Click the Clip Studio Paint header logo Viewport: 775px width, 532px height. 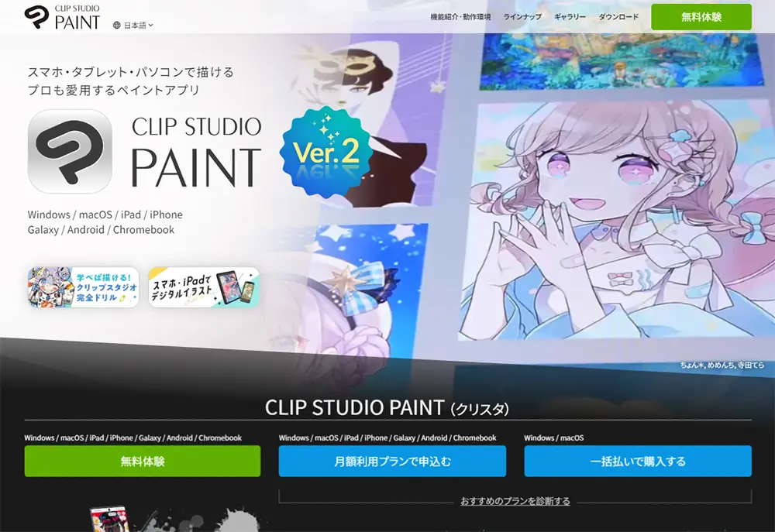tap(62, 17)
